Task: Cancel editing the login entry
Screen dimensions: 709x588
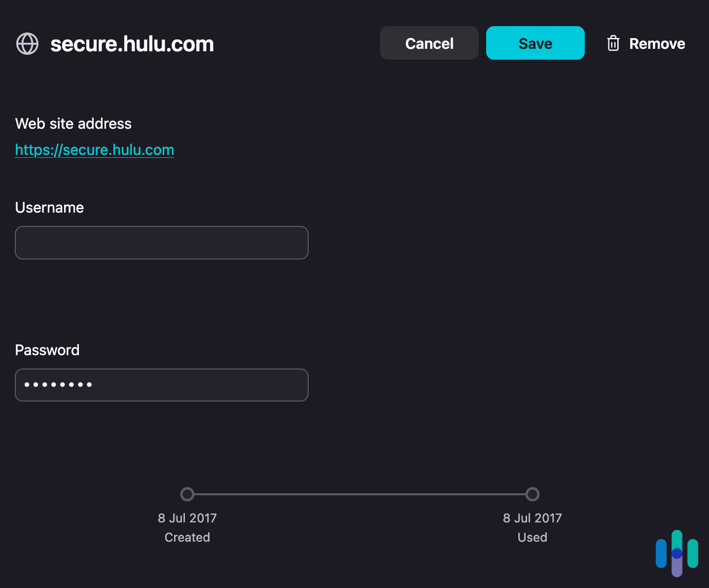Action: 429,43
